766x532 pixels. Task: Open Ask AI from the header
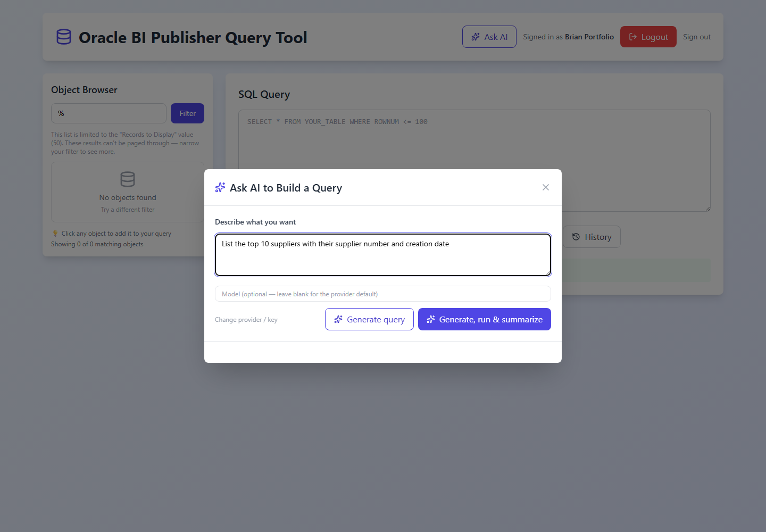489,37
